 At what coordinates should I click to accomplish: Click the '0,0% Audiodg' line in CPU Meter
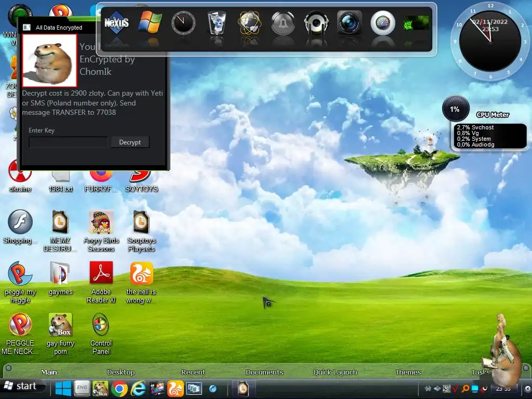[x=475, y=144]
